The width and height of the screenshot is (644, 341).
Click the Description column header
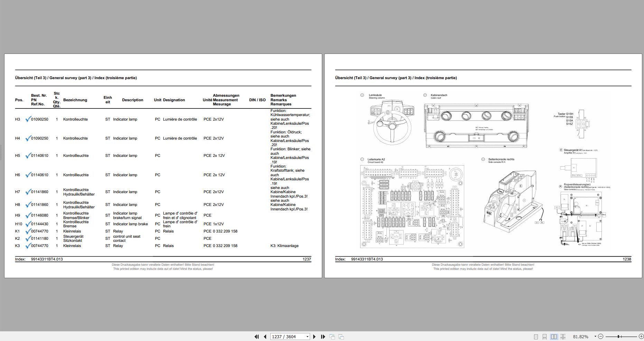[132, 100]
